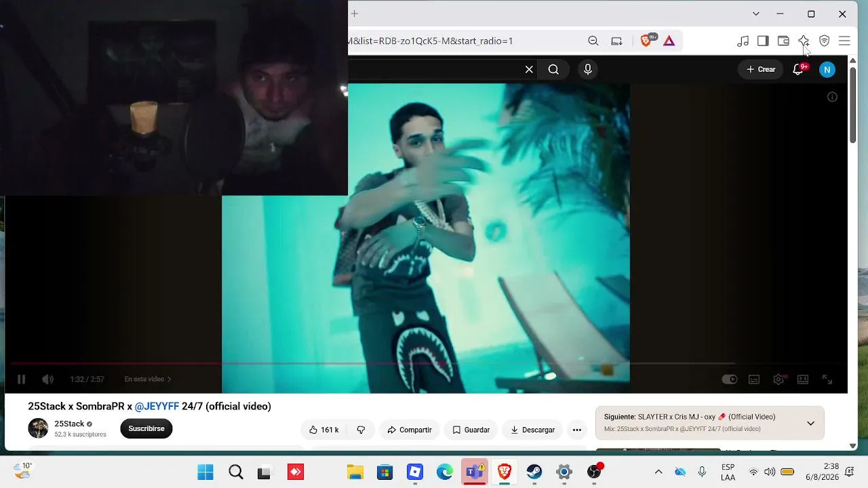Open the Brave Shields lion icon
The width and height of the screenshot is (868, 488).
pos(646,41)
